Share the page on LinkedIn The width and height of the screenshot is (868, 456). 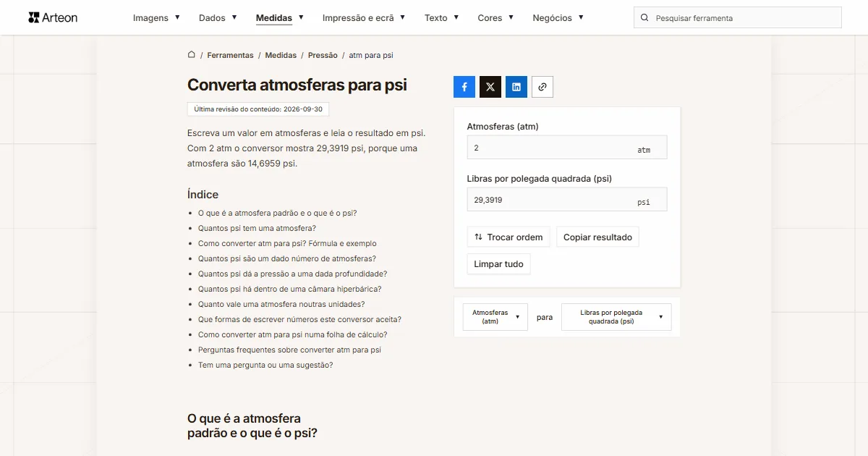click(x=516, y=87)
